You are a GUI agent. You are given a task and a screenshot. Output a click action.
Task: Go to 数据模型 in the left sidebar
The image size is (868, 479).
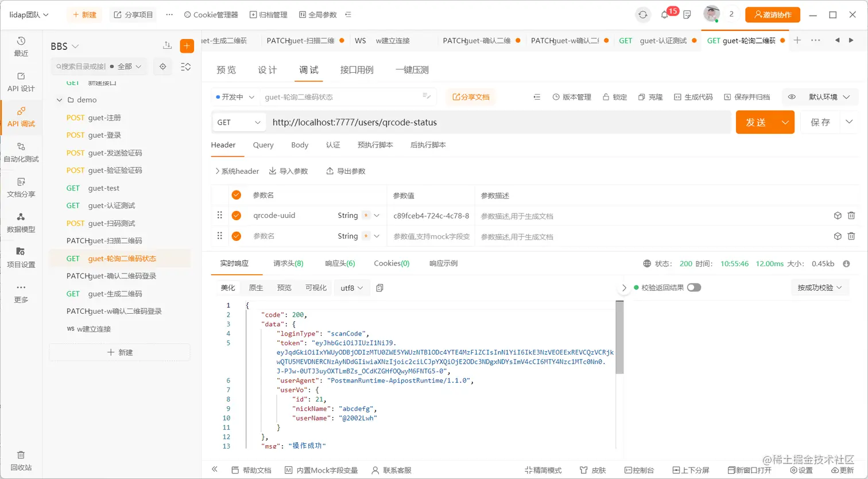point(21,223)
